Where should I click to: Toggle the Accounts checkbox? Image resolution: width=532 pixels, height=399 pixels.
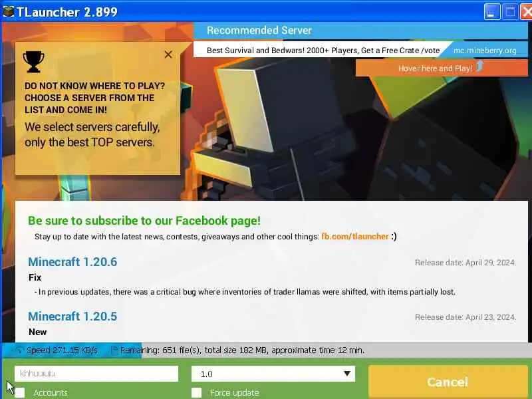coord(20,393)
